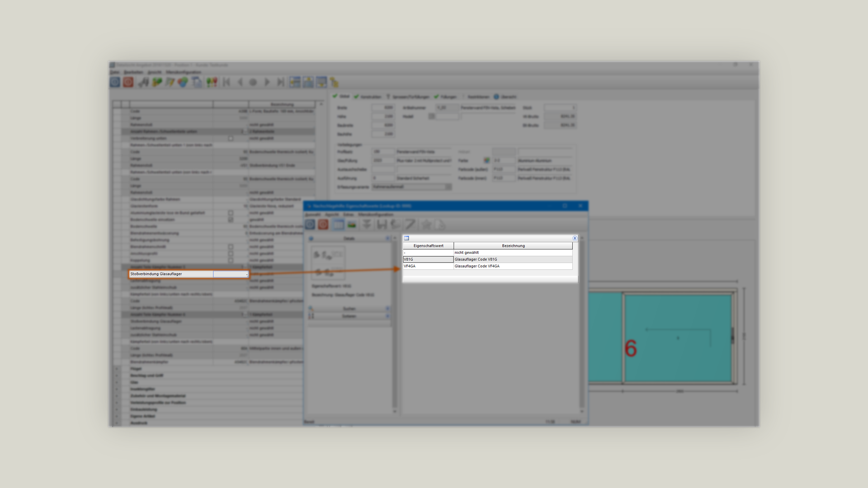This screenshot has height=488, width=868.
Task: Expand the Glas tree section
Action: pyautogui.click(x=117, y=382)
